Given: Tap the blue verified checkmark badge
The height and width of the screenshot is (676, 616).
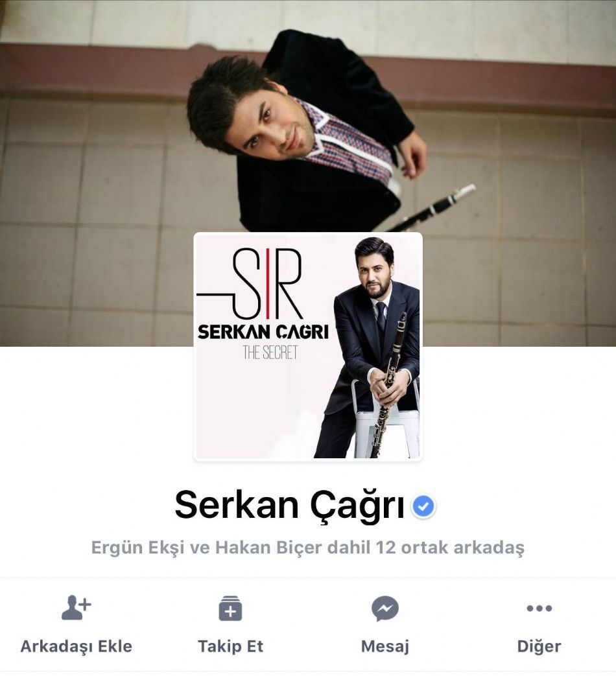Looking at the screenshot, I should pyautogui.click(x=423, y=506).
